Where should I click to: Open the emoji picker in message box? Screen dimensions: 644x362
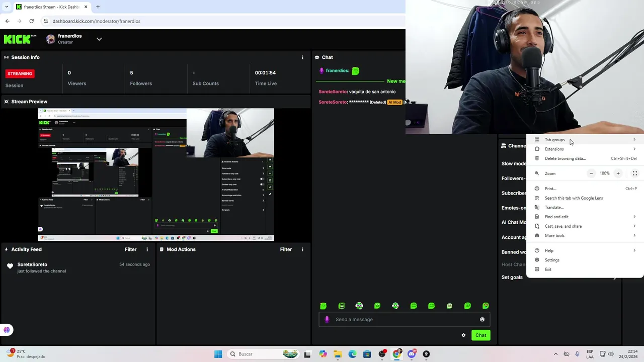[x=482, y=319]
